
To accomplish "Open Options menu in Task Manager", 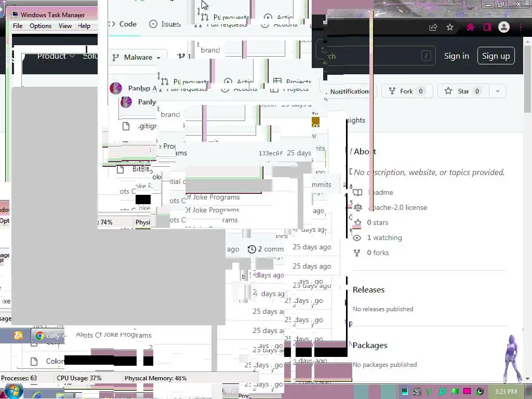I will coord(41,26).
